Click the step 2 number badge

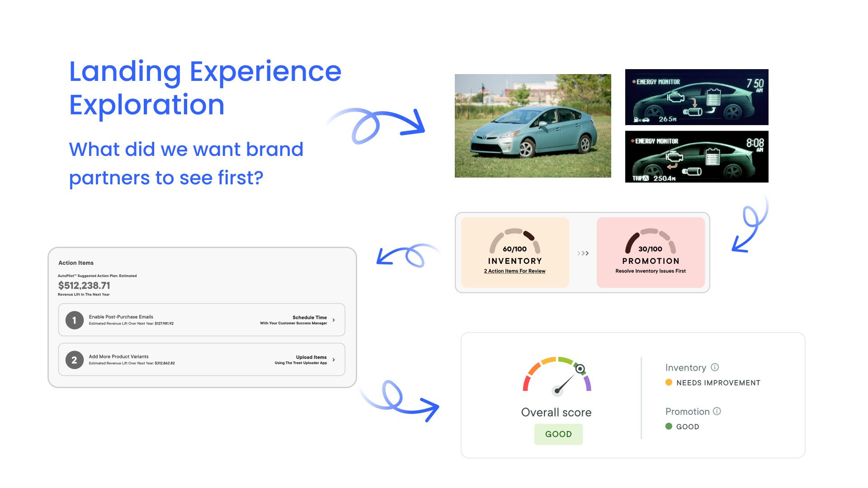pyautogui.click(x=75, y=360)
